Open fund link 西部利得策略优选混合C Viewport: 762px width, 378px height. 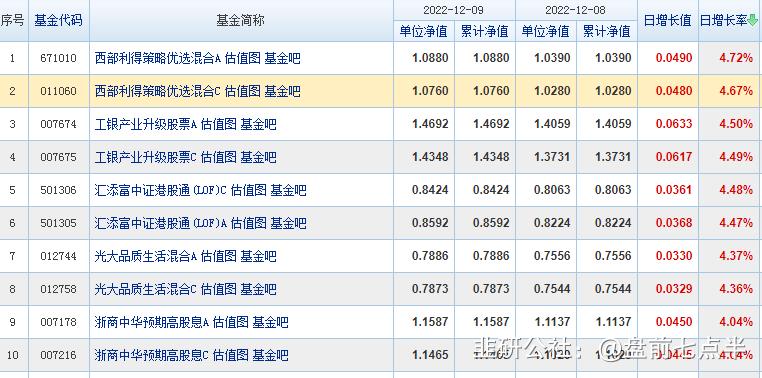click(x=158, y=91)
